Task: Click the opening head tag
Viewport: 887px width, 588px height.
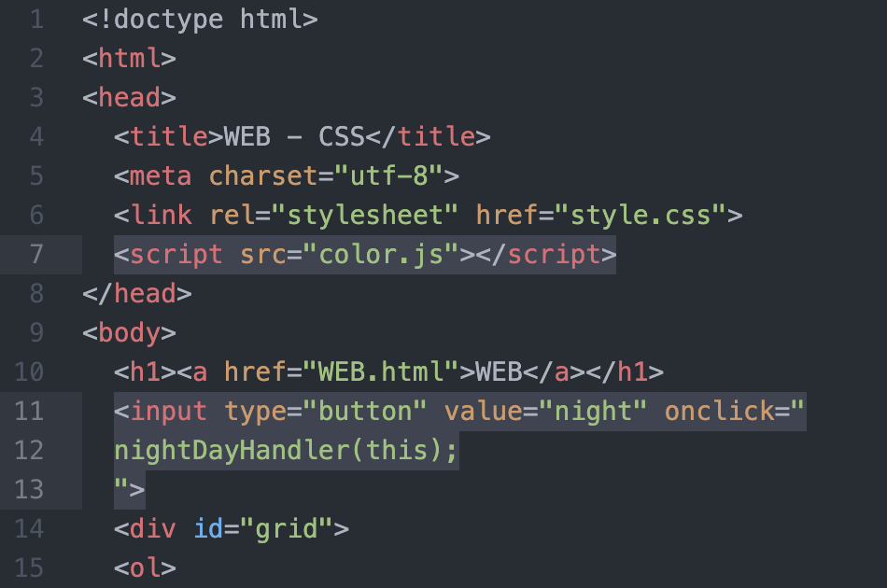Action: point(129,98)
